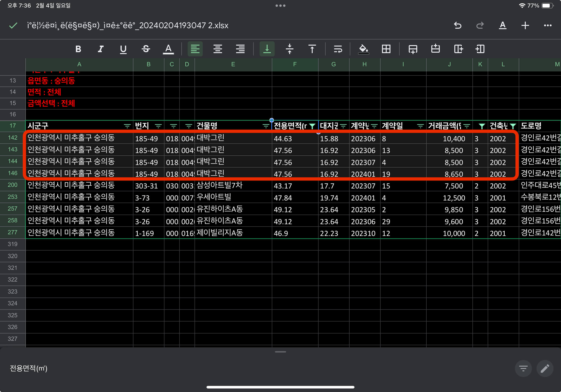Open the fill color bucket tool
This screenshot has width=561, height=392.
point(363,49)
